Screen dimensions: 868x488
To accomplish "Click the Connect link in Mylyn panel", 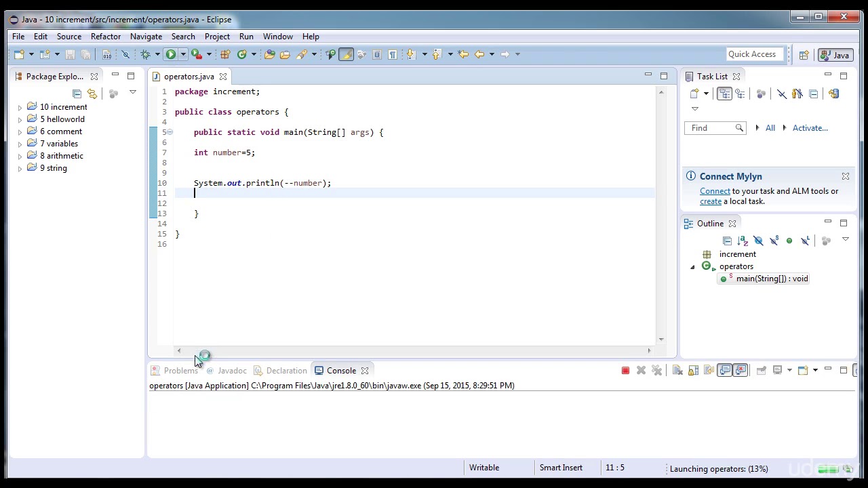I will [x=715, y=191].
